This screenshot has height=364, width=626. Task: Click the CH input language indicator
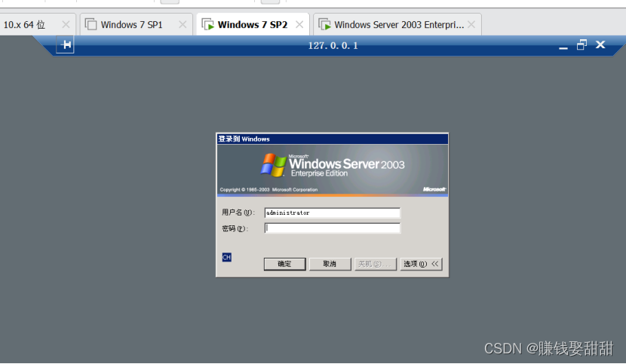(x=227, y=258)
